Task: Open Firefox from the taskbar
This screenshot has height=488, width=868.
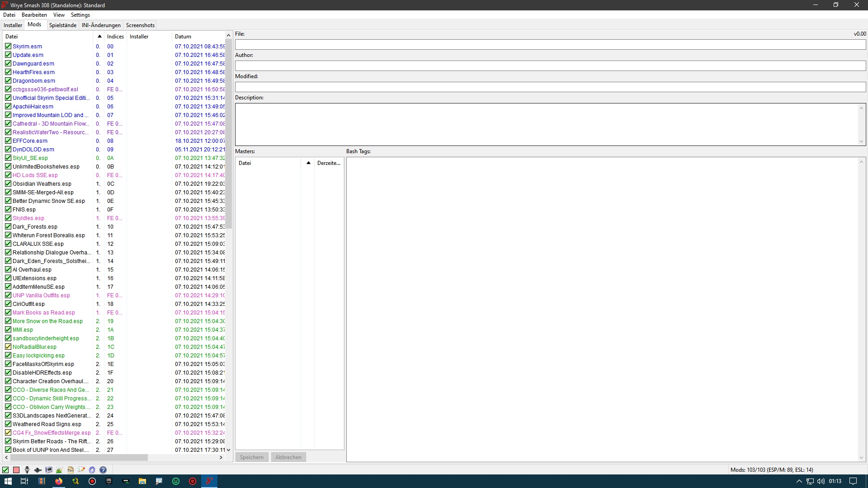Action: (59, 481)
